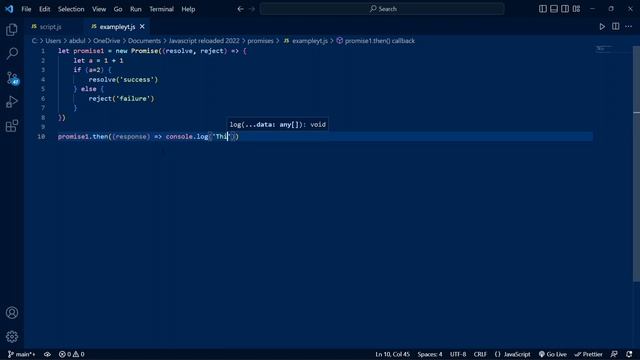
Task: Click the 'failure' string on line 6
Action: click(x=136, y=98)
